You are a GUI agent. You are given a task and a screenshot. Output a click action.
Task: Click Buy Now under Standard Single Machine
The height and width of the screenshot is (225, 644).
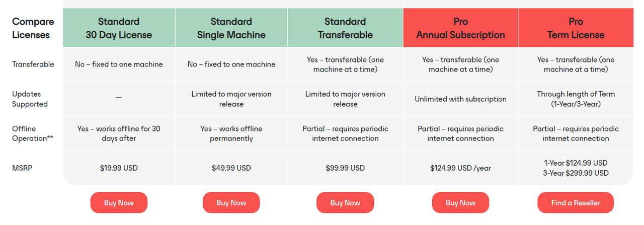tap(231, 203)
